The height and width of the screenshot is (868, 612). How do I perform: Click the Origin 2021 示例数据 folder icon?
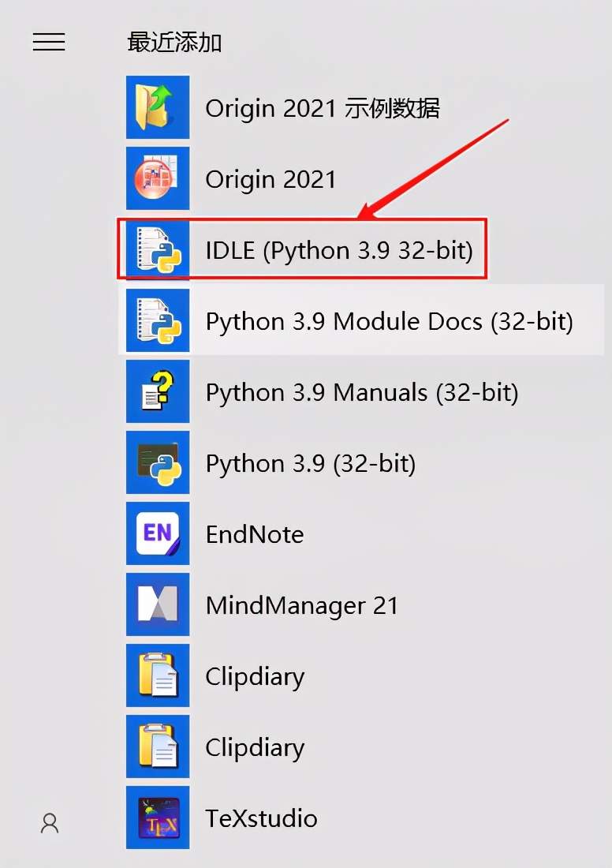point(158,107)
